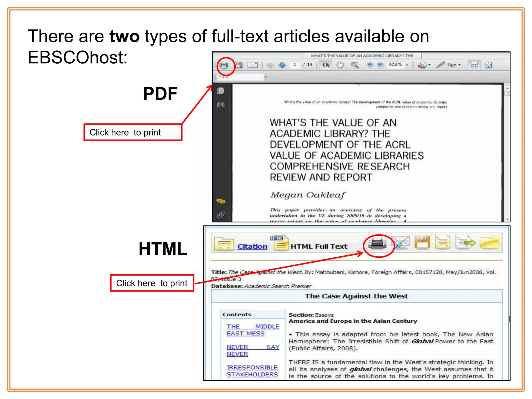
Task: Select the HTML Full Text label
Action: [x=319, y=246]
